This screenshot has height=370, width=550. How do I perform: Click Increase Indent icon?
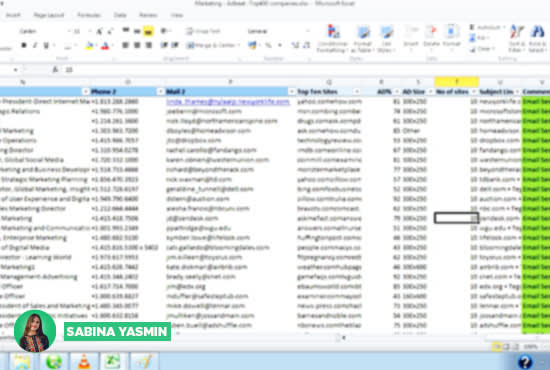tap(175, 45)
